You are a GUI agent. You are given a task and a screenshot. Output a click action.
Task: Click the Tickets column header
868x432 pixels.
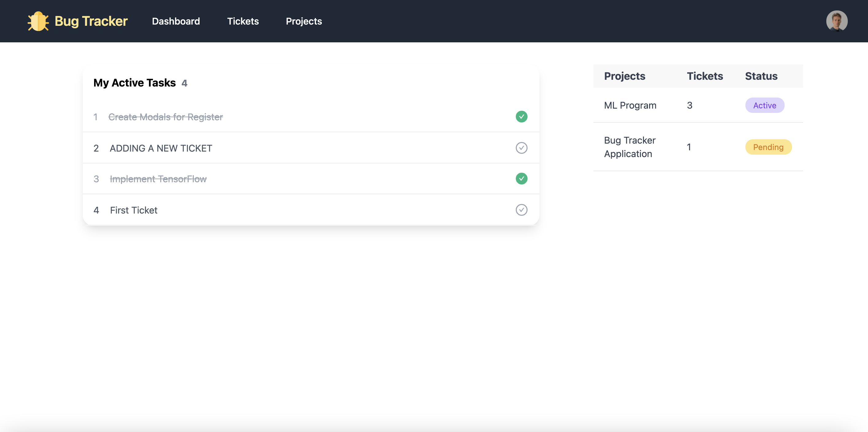pyautogui.click(x=705, y=76)
